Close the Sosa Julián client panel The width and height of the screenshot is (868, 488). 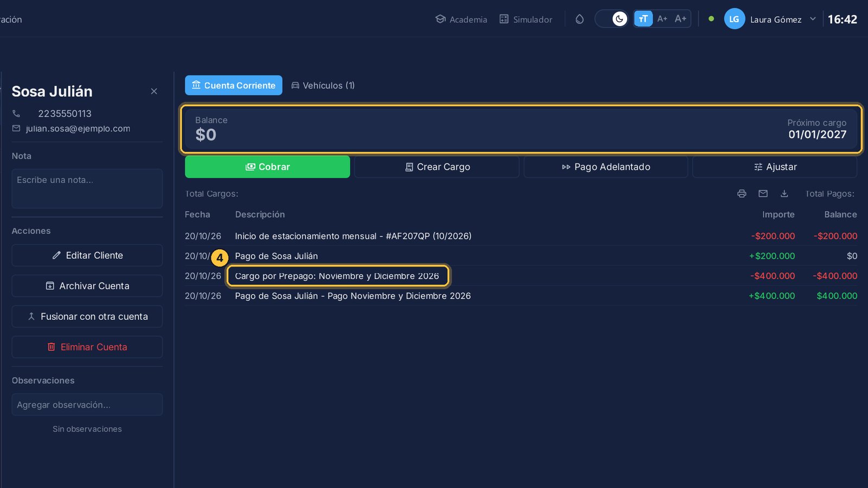pyautogui.click(x=154, y=91)
